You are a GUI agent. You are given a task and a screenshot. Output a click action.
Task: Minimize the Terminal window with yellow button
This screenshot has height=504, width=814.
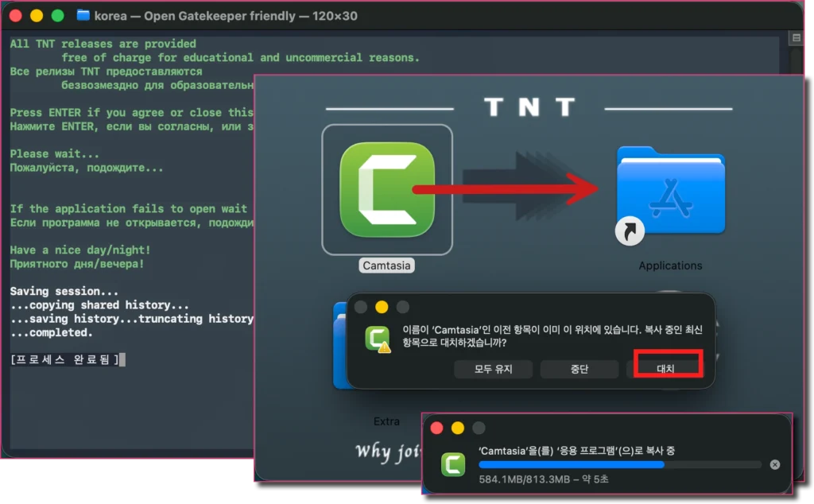[37, 16]
